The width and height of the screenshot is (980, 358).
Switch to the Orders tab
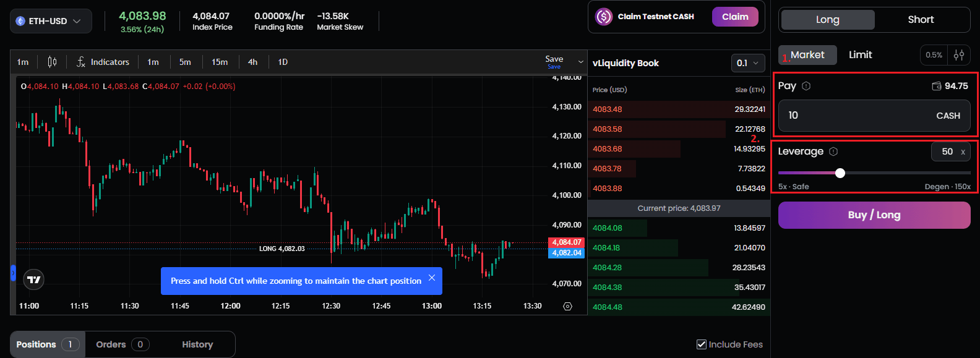[x=122, y=344]
